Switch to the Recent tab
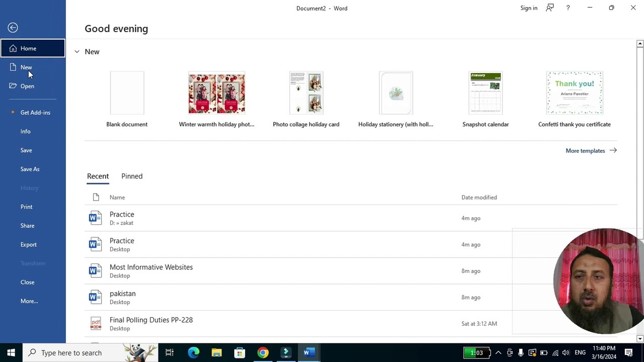The height and width of the screenshot is (362, 644). (x=98, y=176)
